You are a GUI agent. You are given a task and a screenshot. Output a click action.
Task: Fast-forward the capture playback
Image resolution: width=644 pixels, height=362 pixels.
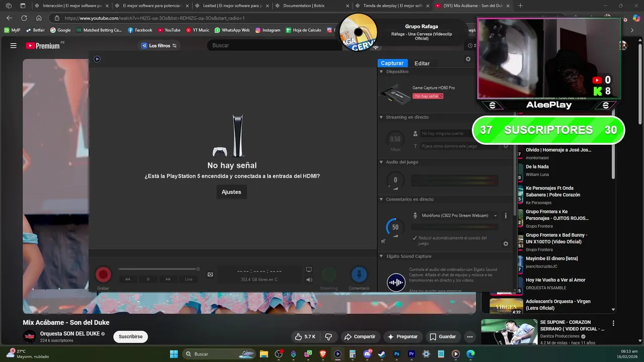pos(168,279)
